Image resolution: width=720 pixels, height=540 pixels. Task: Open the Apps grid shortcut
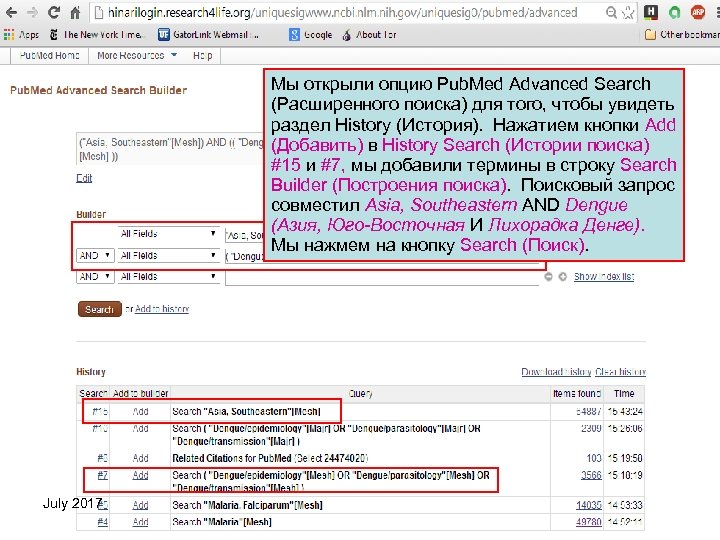click(x=21, y=34)
